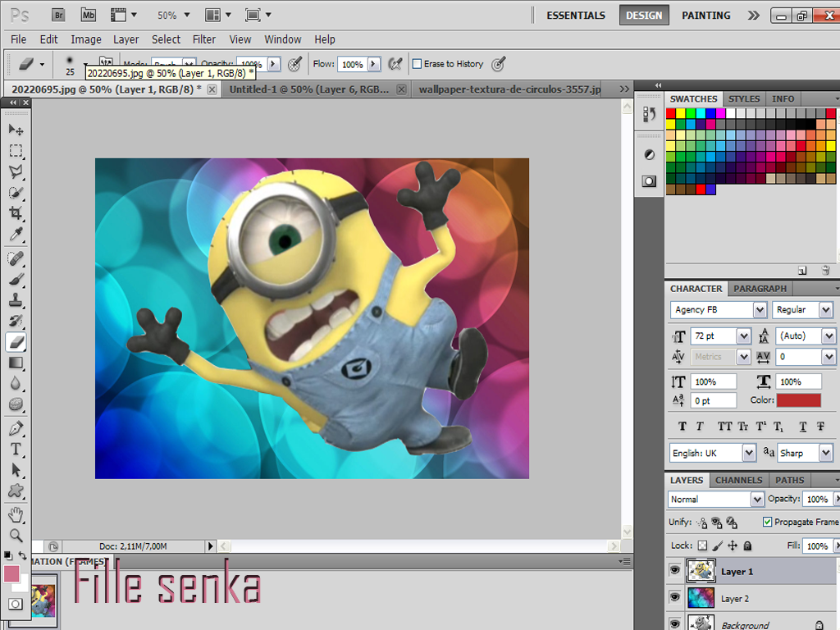The image size is (840, 630).
Task: Toggle lock image pixels brush icon
Action: click(717, 546)
